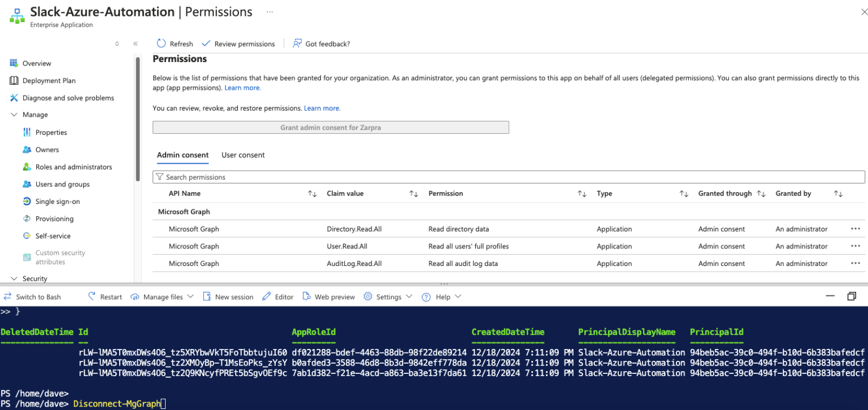
Task: Click the Refresh icon above Permissions
Action: 162,43
